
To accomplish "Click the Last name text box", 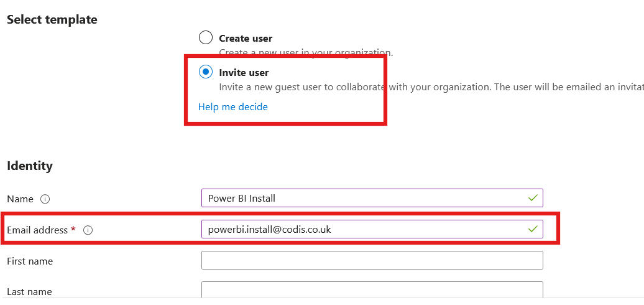I will [x=372, y=291].
